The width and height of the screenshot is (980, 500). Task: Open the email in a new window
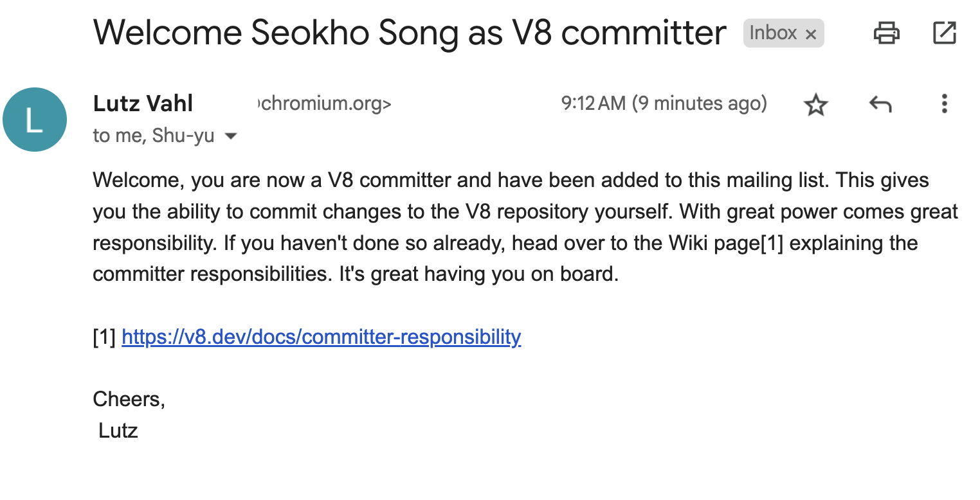[944, 33]
